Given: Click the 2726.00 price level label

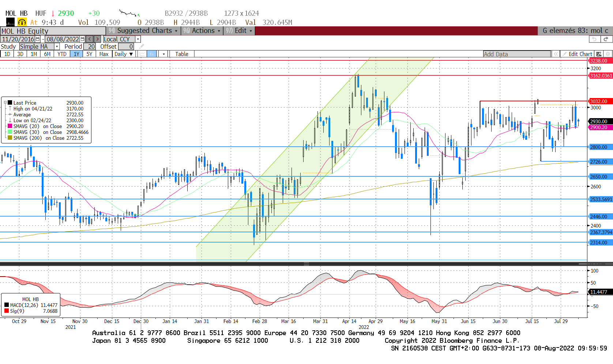Looking at the screenshot, I should 600,162.
